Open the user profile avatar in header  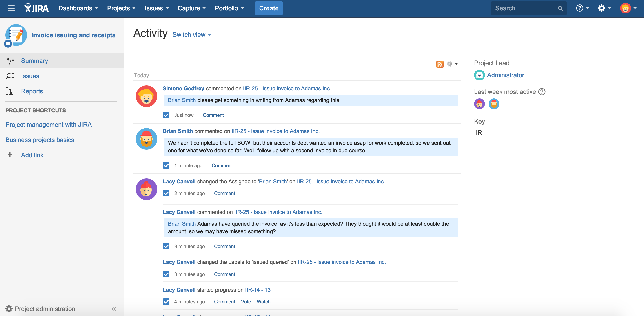[x=625, y=8]
